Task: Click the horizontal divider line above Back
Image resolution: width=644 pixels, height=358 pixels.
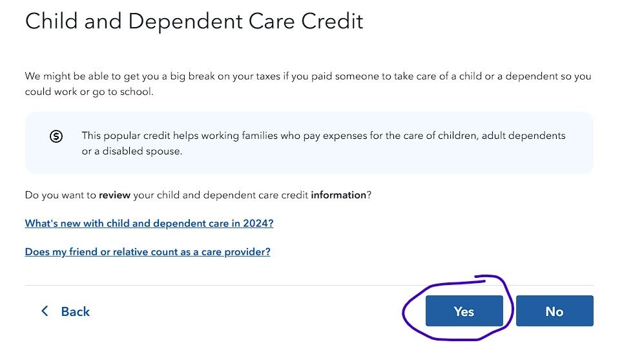Action: click(x=309, y=285)
